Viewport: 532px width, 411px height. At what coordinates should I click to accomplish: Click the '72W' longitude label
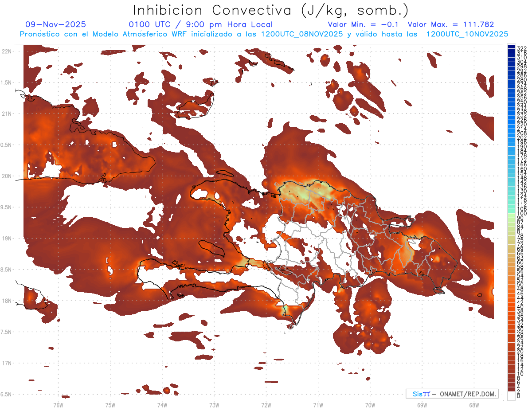tap(266, 404)
